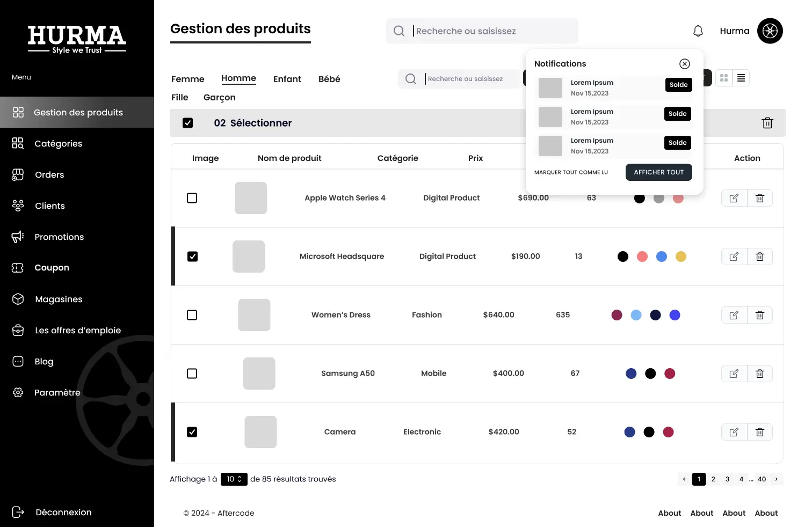Click the Afficher Tout button

tap(658, 172)
